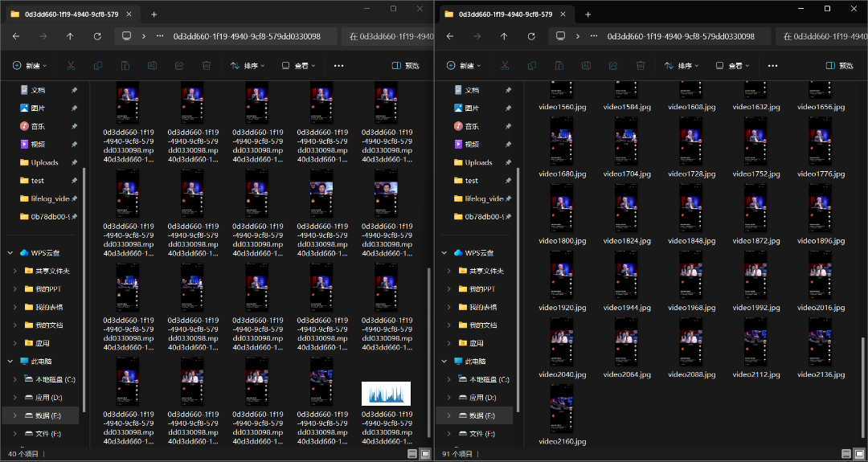The height and width of the screenshot is (462, 868).
Task: Add a new tab in the left window
Action: point(154,14)
